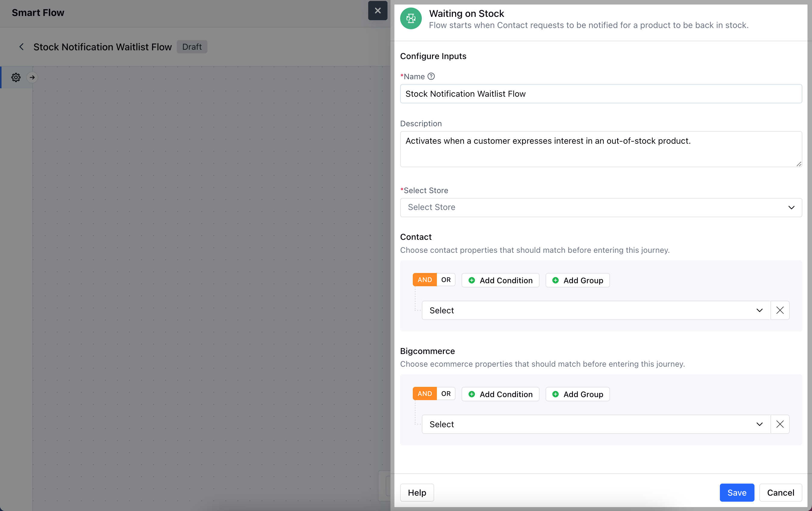Open the Contact property Select dropdown
This screenshot has width=812, height=511.
(596, 310)
